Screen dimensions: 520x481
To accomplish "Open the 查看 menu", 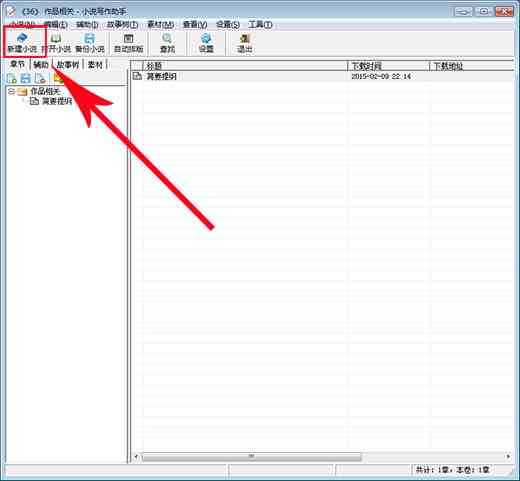I will [195, 24].
